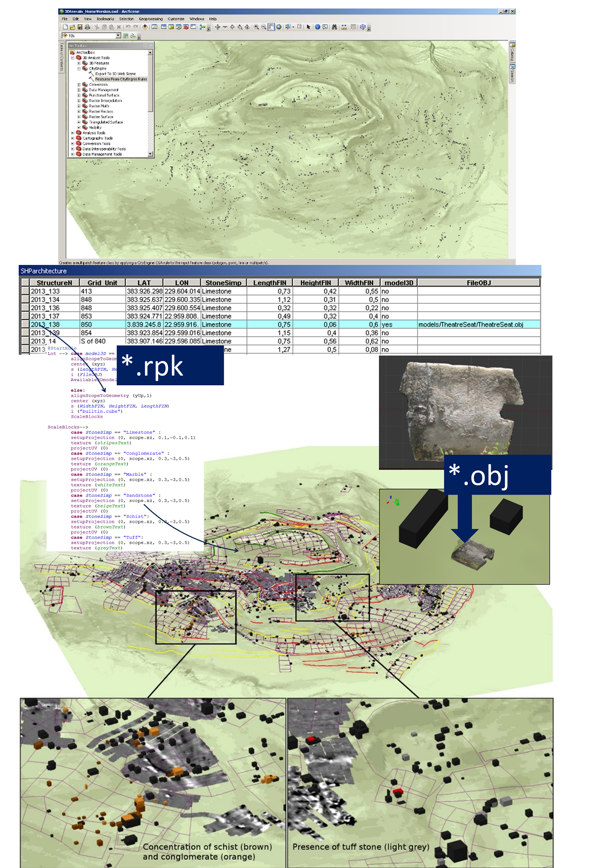The width and height of the screenshot is (590, 868).
Task: Open the Windows menu
Action: (197, 19)
